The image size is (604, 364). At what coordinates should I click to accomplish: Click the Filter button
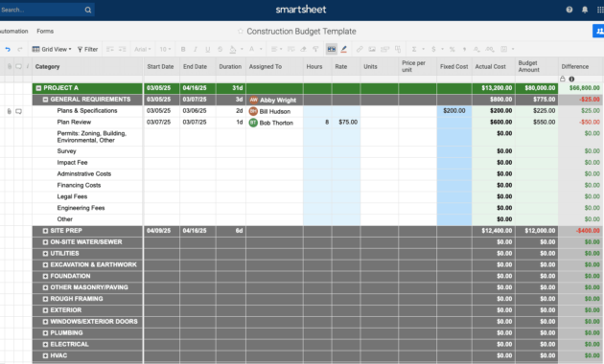coord(87,49)
